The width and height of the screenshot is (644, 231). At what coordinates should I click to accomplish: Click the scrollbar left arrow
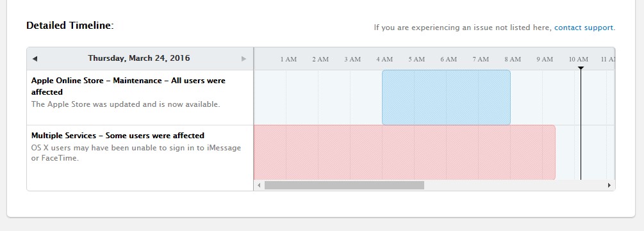pos(259,186)
